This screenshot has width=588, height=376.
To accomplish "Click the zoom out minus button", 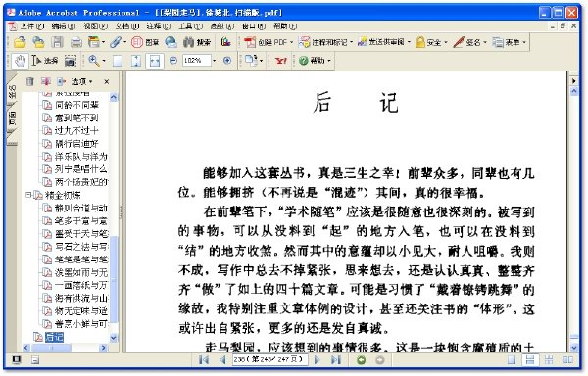I will [x=172, y=60].
